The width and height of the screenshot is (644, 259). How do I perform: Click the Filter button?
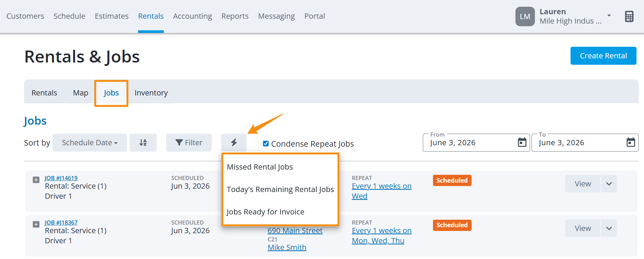tap(189, 143)
